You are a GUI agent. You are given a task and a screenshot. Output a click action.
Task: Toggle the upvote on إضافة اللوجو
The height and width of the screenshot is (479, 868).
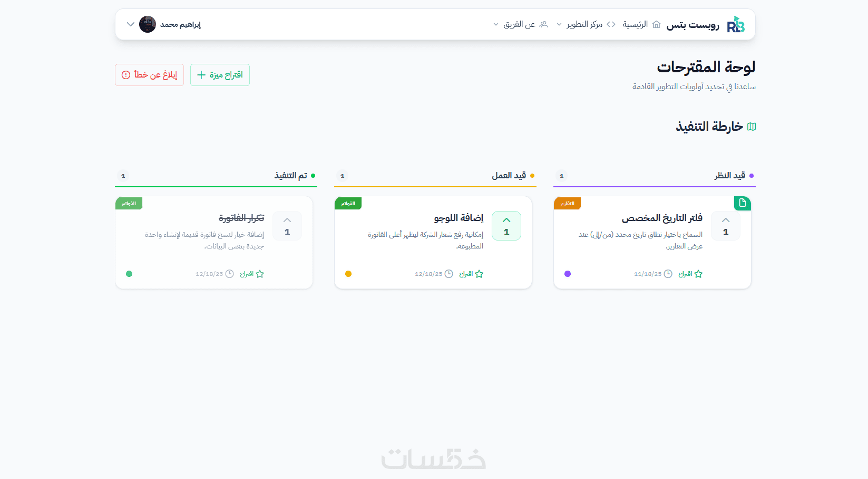pos(506,226)
